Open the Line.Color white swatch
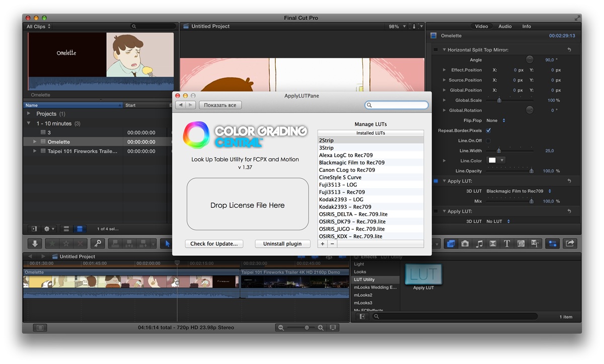604x364 pixels. coord(492,160)
